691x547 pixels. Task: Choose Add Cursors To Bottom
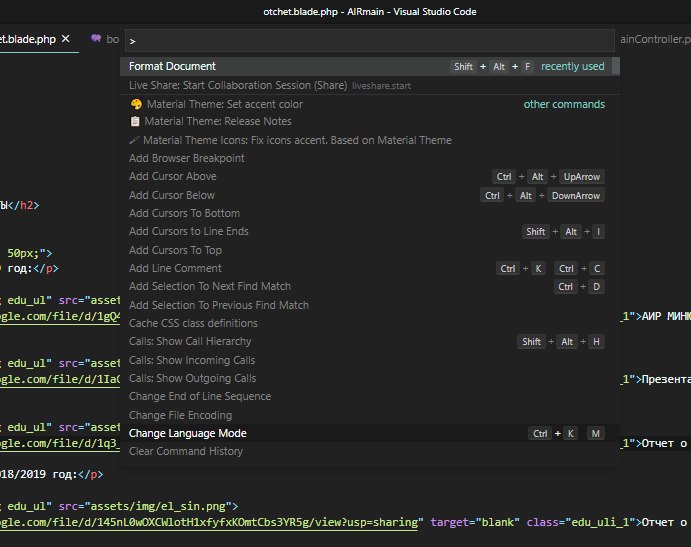(369, 213)
